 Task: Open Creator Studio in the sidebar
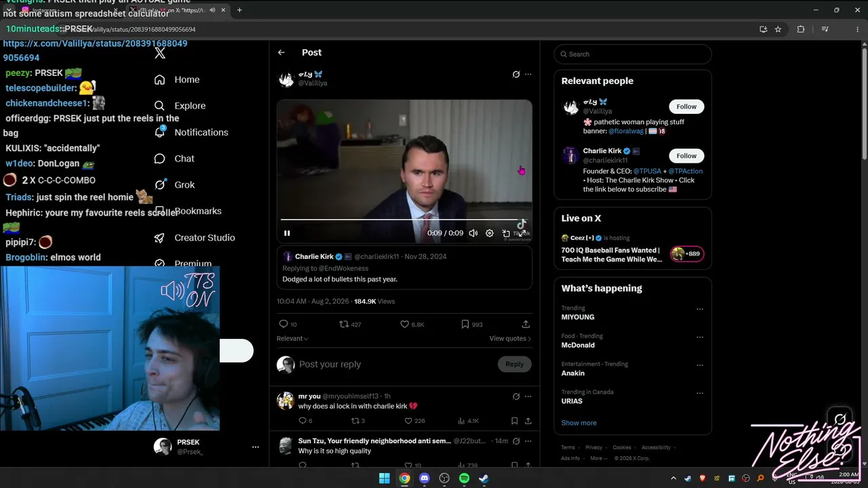[x=195, y=238]
